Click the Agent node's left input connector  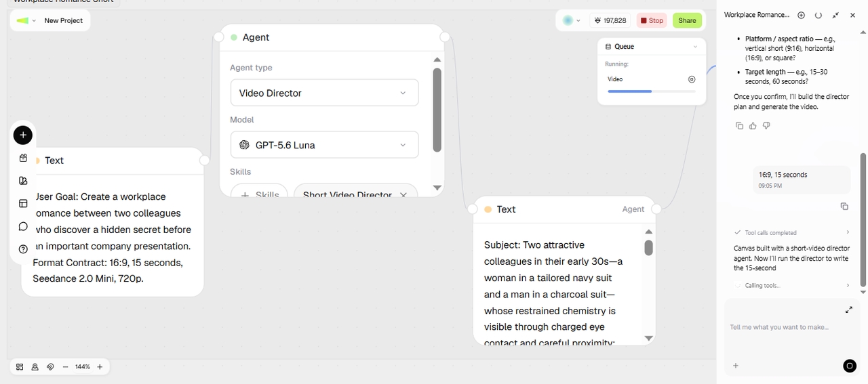click(x=219, y=37)
